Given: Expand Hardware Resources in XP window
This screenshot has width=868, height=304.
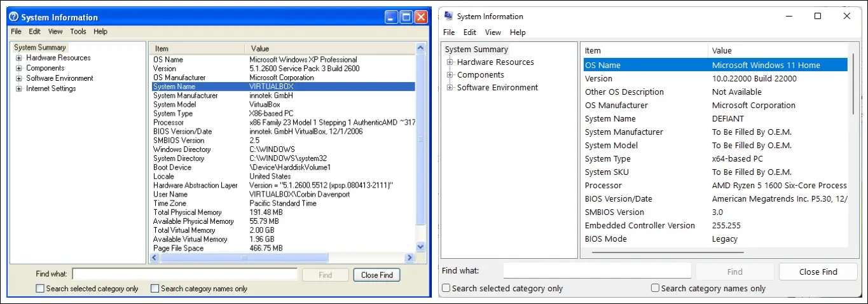Looking at the screenshot, I should point(19,58).
